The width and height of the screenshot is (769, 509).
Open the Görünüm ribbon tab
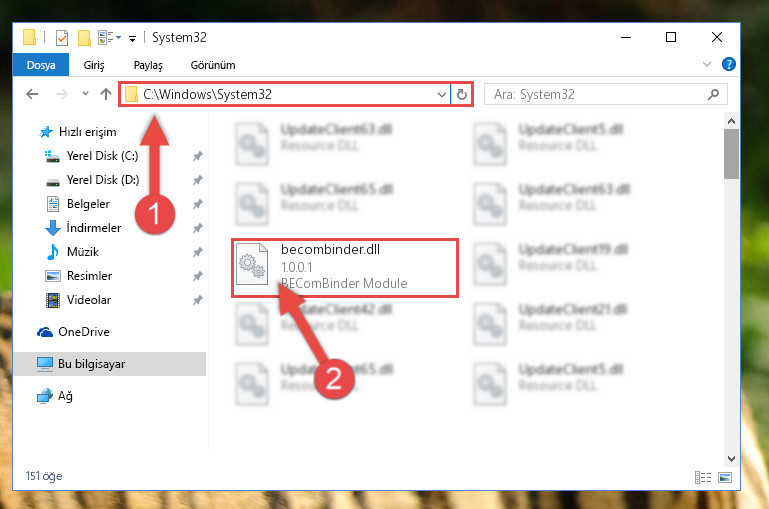(x=213, y=65)
